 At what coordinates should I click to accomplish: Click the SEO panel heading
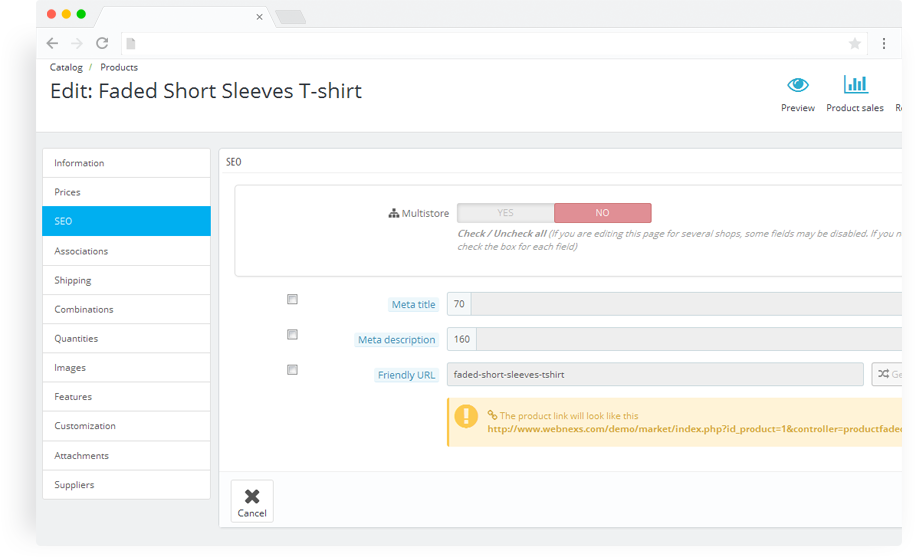(x=234, y=162)
